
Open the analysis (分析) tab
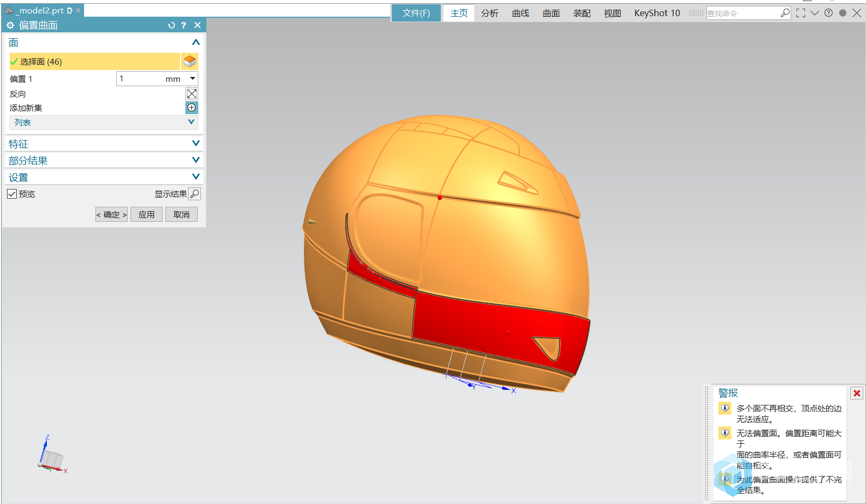click(489, 13)
